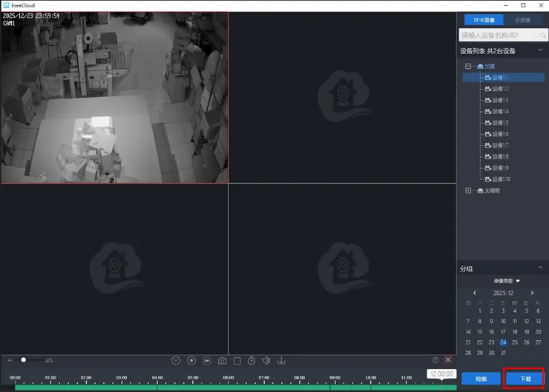Click the 检索 search button
The height and width of the screenshot is (392, 549).
tap(481, 379)
